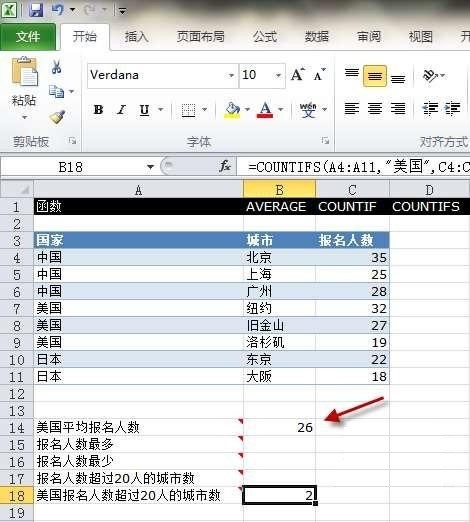
Task: Open the 公式 tab
Action: [x=265, y=37]
